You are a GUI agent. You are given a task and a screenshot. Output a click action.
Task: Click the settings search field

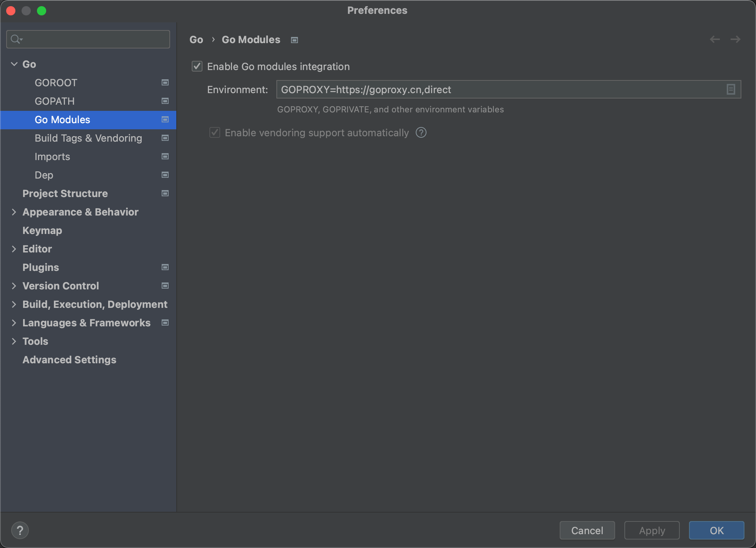[88, 39]
